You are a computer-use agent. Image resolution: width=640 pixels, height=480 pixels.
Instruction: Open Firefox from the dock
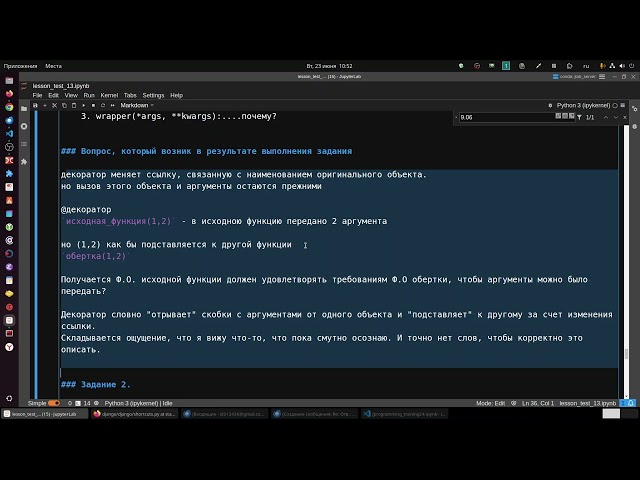[9, 93]
